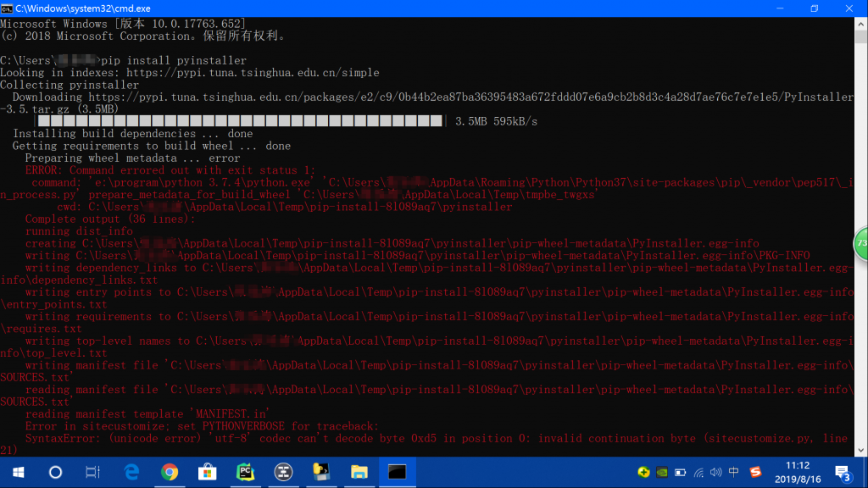The height and width of the screenshot is (488, 868).
Task: Open the volume control in system tray
Action: (x=715, y=472)
